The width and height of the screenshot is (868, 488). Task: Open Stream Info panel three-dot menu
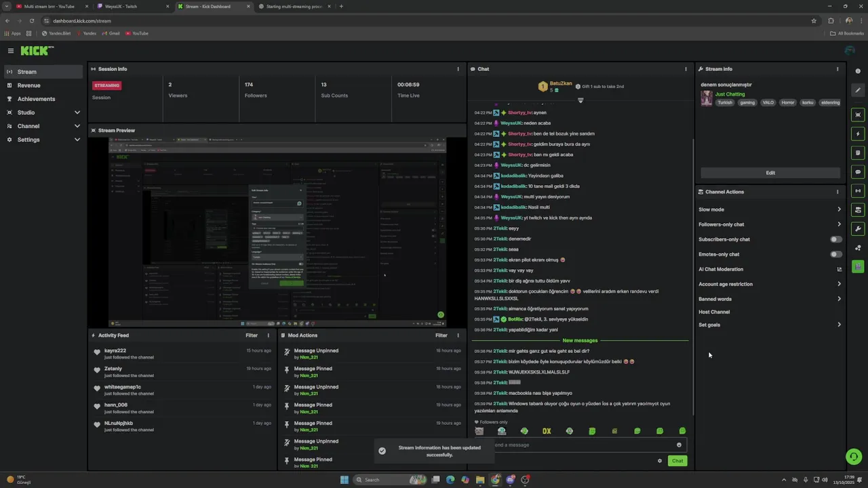click(x=837, y=69)
